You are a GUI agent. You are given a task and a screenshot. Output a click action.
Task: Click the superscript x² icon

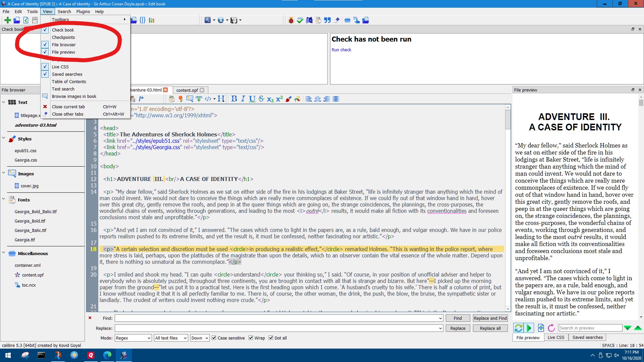click(279, 99)
